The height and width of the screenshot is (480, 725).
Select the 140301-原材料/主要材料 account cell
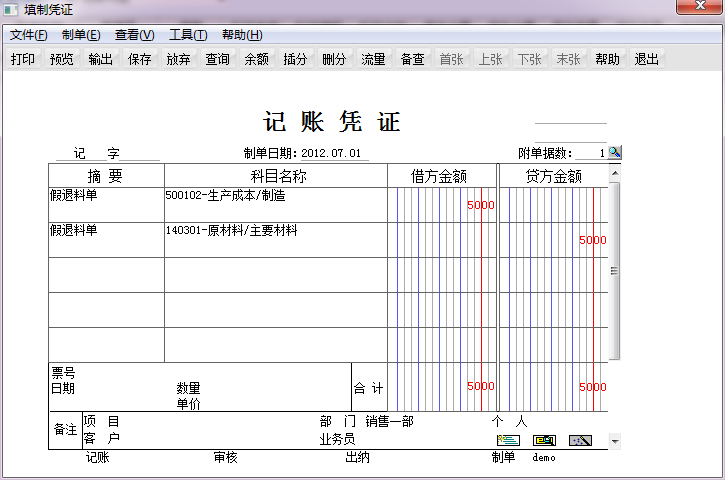tap(276, 240)
